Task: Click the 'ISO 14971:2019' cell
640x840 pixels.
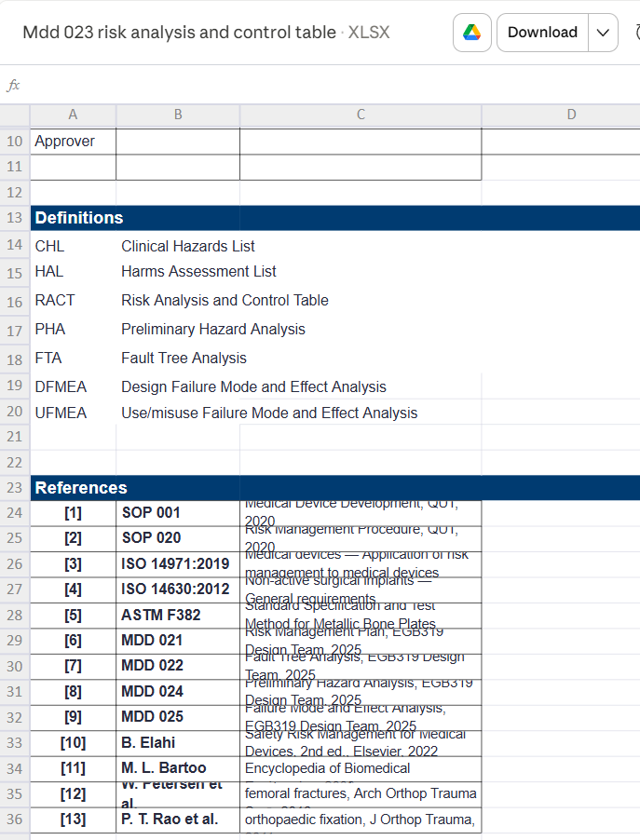Action: (x=178, y=564)
